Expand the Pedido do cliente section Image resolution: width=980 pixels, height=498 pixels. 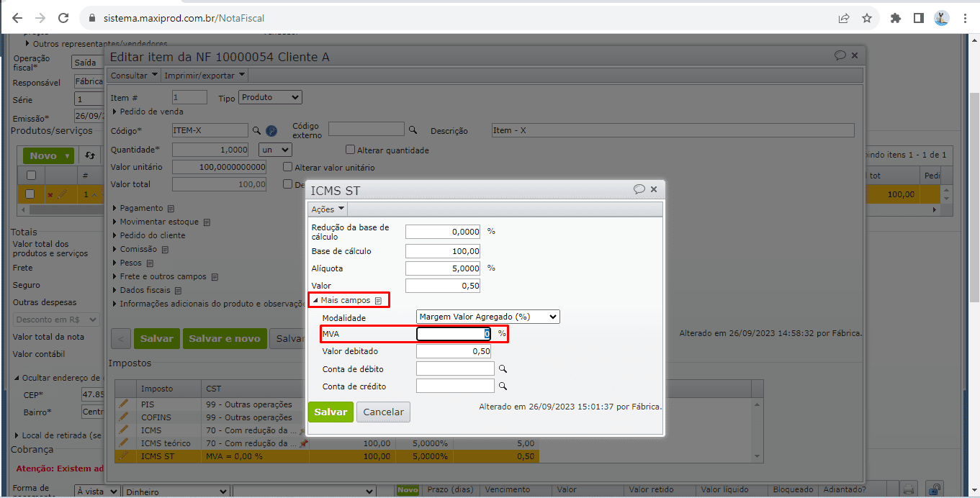point(149,235)
